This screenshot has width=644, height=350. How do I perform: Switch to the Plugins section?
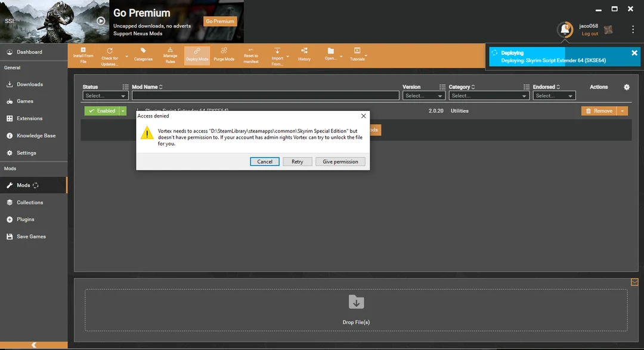pos(27,219)
